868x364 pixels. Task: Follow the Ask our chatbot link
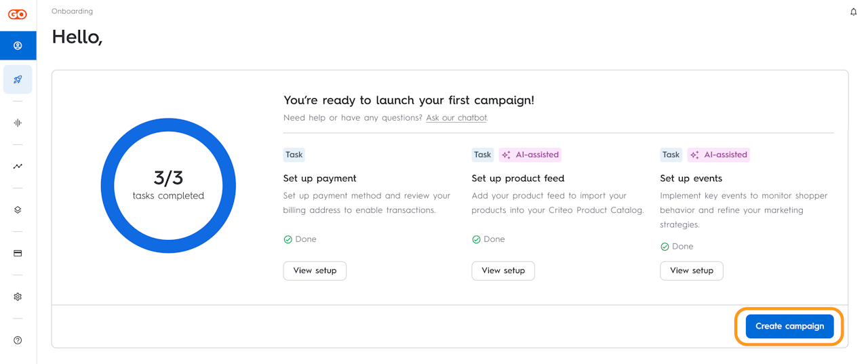tap(456, 118)
